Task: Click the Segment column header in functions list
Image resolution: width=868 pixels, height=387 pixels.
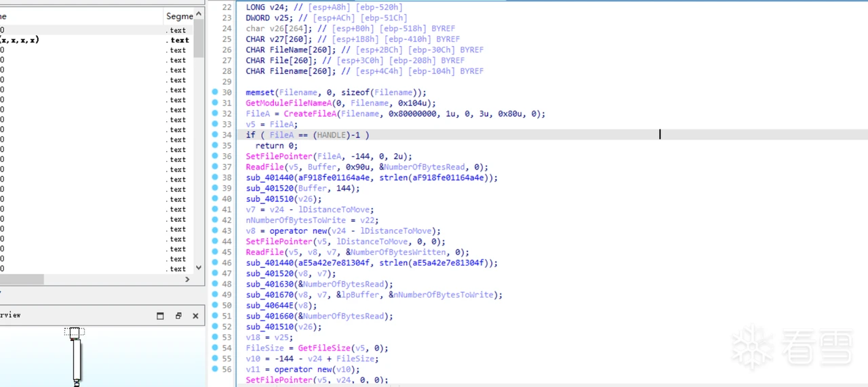Action: click(x=179, y=16)
